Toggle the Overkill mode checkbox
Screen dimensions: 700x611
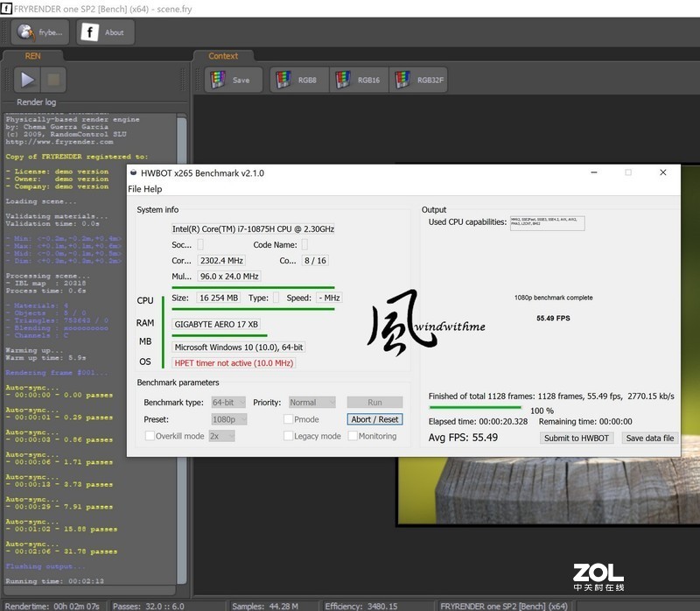(x=150, y=436)
